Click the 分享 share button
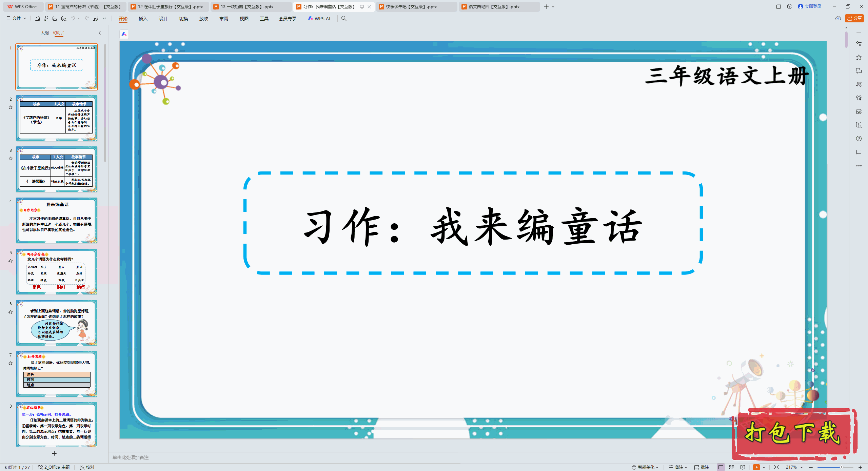868x471 pixels. click(854, 18)
